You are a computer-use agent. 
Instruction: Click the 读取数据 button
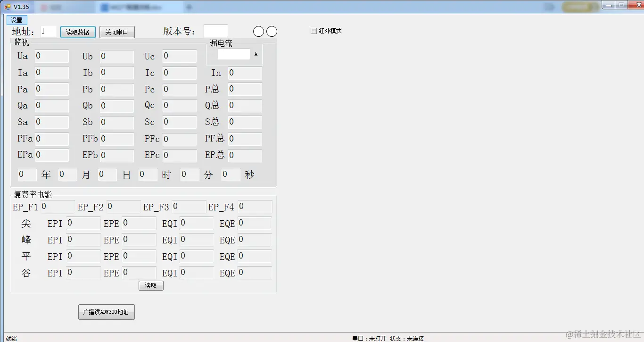(x=78, y=32)
